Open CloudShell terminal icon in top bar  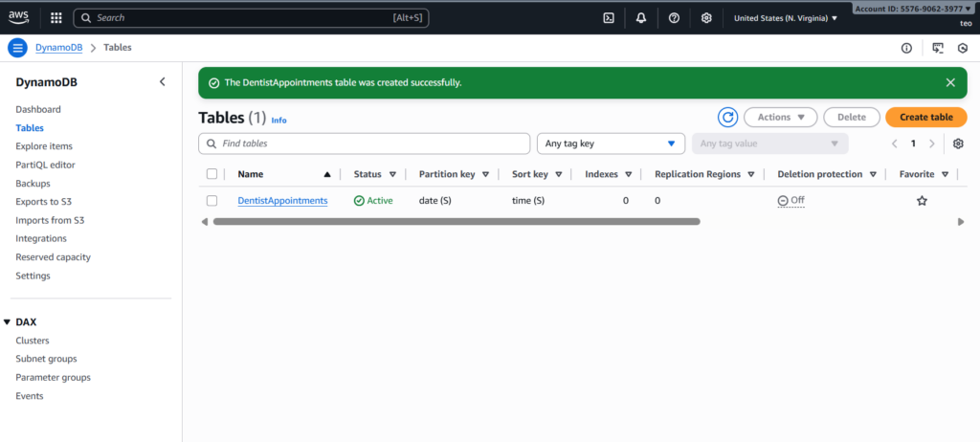click(x=609, y=17)
